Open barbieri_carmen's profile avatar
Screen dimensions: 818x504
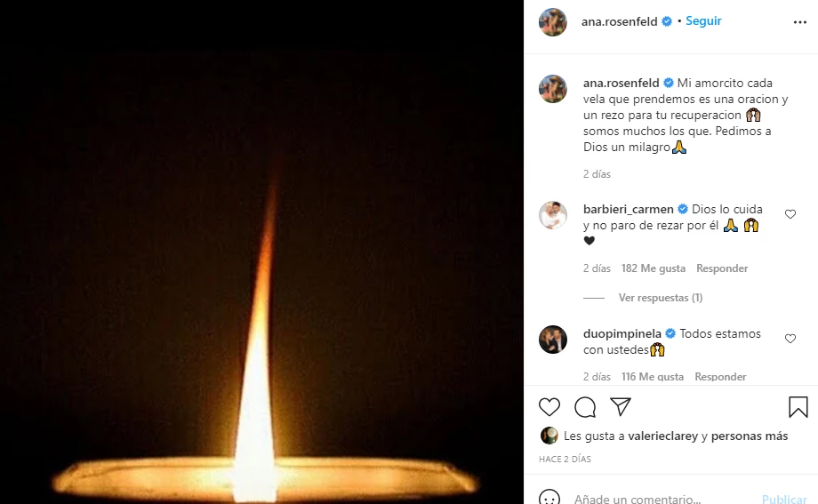[553, 215]
